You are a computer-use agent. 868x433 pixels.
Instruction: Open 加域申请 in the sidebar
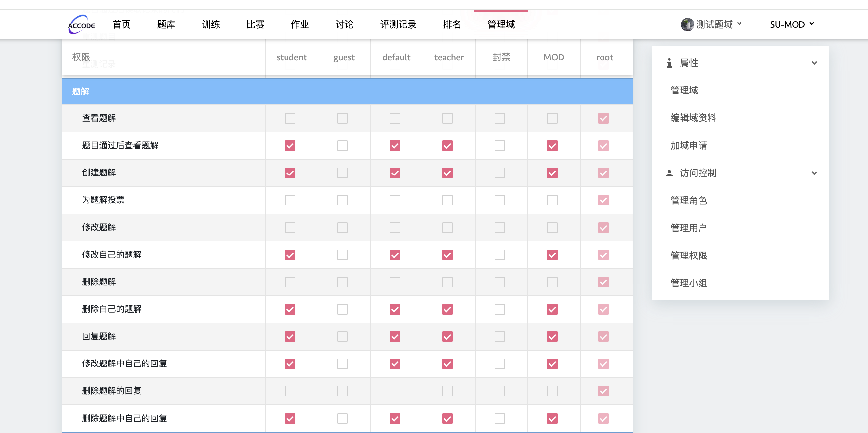[x=689, y=146]
